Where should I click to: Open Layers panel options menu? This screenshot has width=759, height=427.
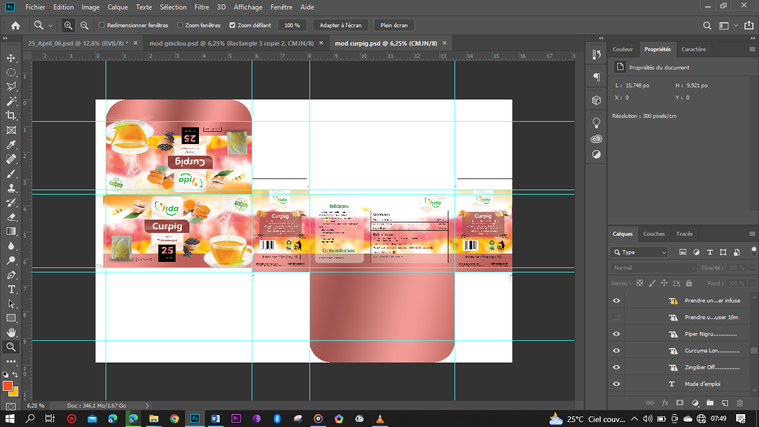coord(752,234)
